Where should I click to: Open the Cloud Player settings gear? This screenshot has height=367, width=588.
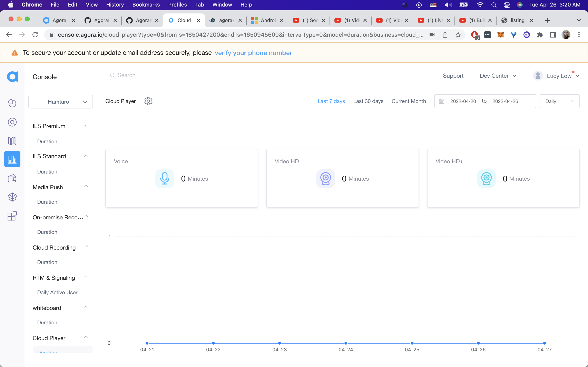(x=148, y=101)
